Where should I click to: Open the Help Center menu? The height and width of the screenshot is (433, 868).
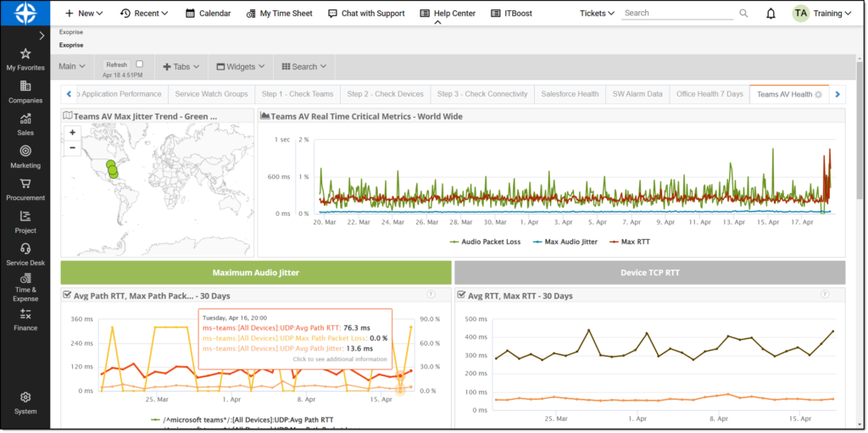[x=448, y=14]
